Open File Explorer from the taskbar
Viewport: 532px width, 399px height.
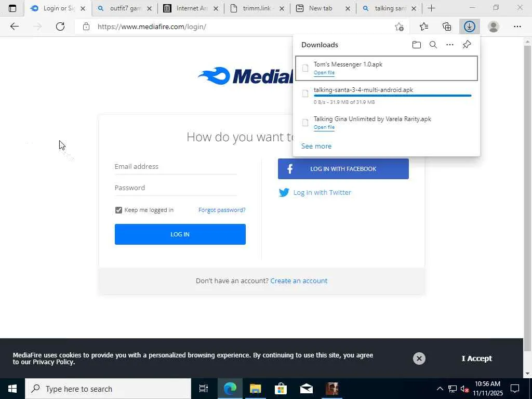[256, 389]
